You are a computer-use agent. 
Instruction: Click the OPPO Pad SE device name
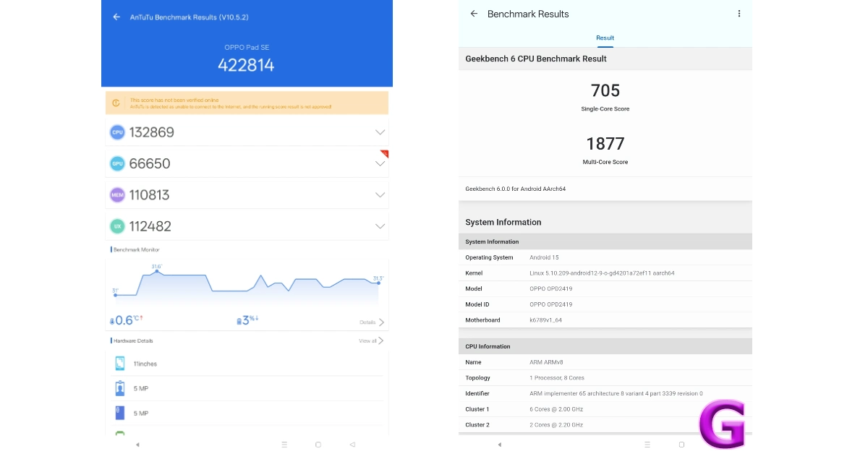247,47
